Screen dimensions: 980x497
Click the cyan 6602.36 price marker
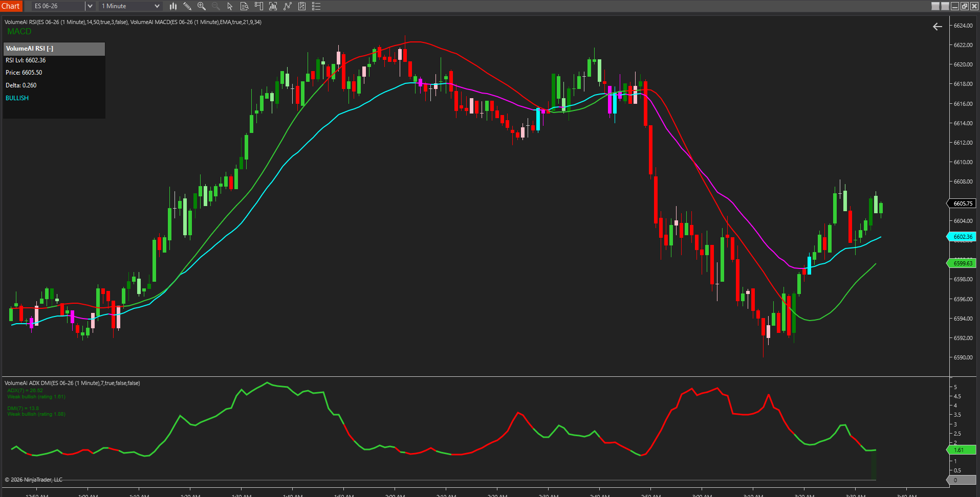(x=962, y=237)
